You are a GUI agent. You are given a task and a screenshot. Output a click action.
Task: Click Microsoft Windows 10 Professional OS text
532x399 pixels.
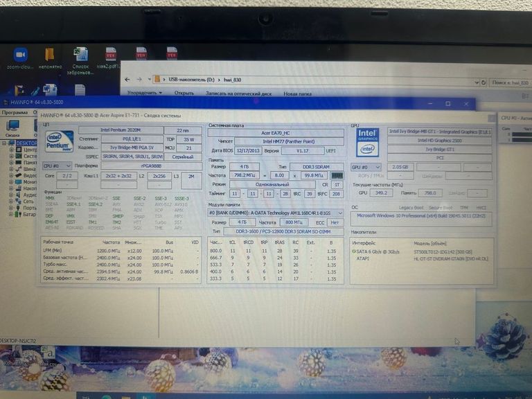pyautogui.click(x=421, y=216)
